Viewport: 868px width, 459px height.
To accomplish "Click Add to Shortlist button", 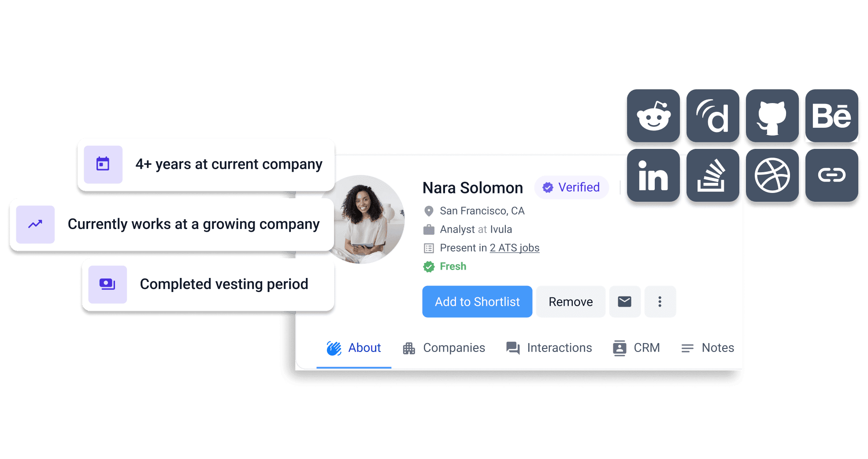I will click(477, 302).
